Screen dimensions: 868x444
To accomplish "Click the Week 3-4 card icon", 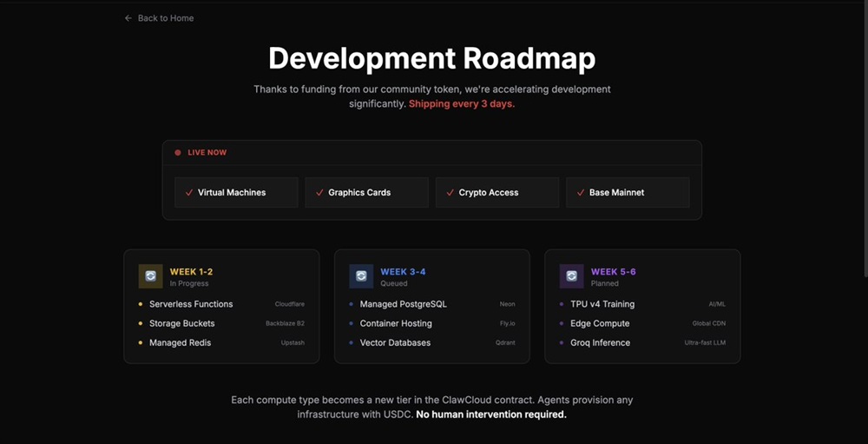I will tap(361, 276).
